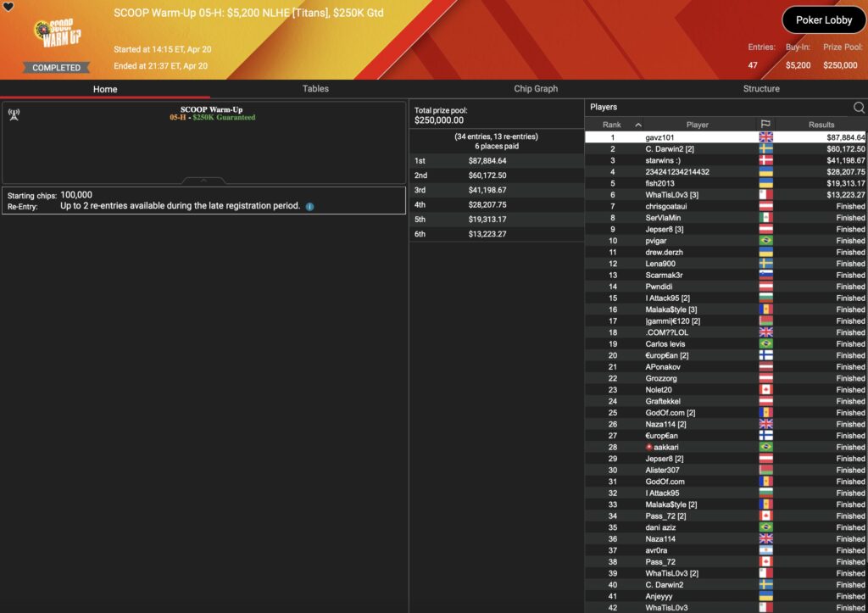
Task: Click the Ukraine flag beside Anjeyyy
Action: [x=765, y=596]
